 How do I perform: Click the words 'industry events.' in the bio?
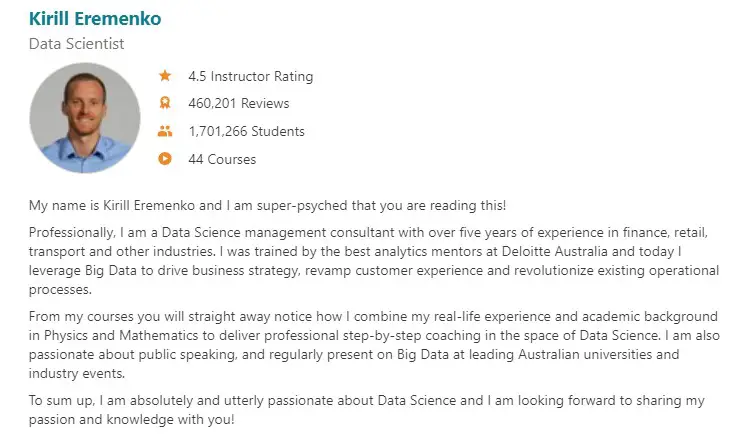pos(76,373)
